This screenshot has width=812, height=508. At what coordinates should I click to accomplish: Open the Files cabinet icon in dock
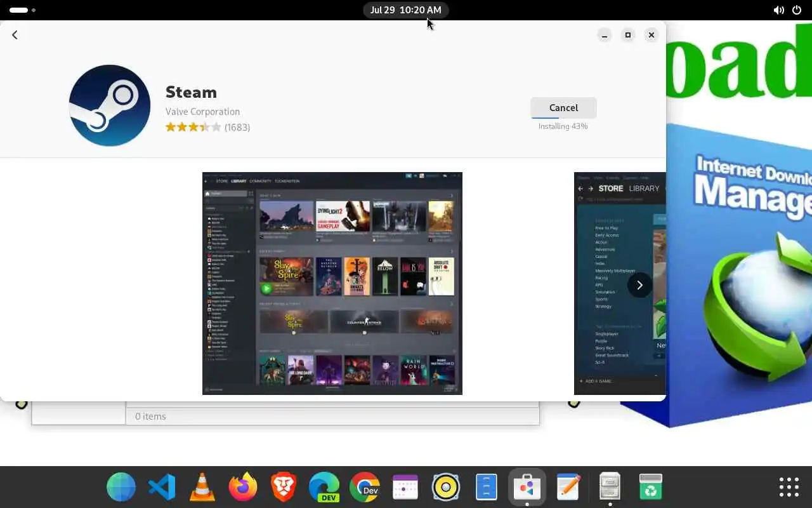click(x=610, y=488)
